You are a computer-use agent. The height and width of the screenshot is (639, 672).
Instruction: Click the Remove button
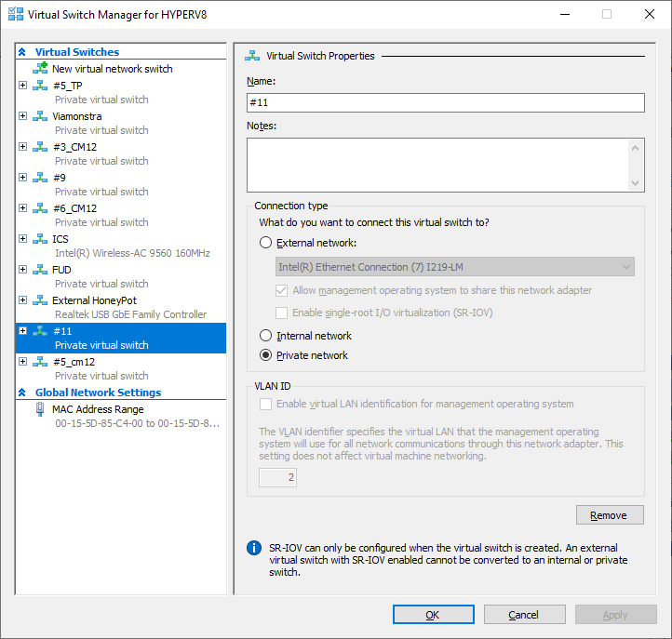(610, 514)
